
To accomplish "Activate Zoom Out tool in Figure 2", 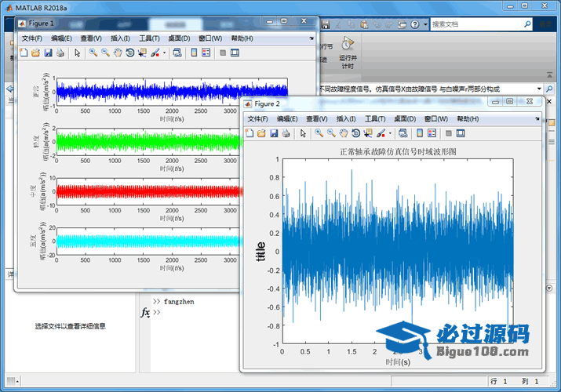I will point(331,133).
